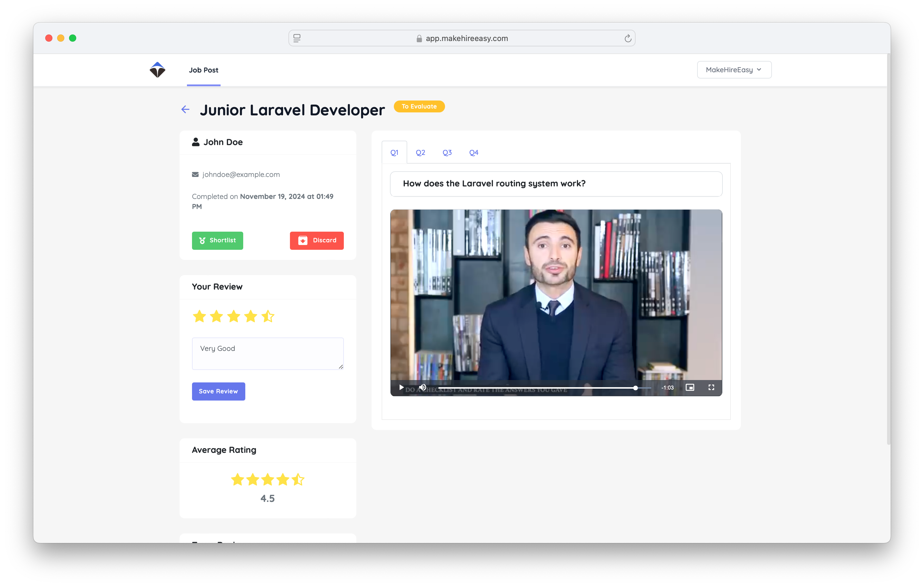Viewport: 924px width, 587px height.
Task: Click the page layout icon in address bar
Action: click(297, 38)
